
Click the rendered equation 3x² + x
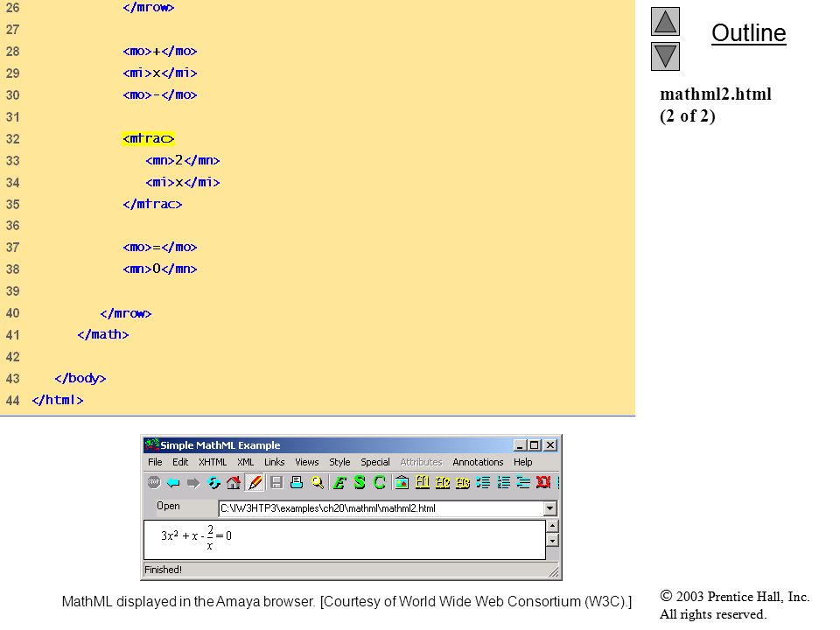(179, 535)
